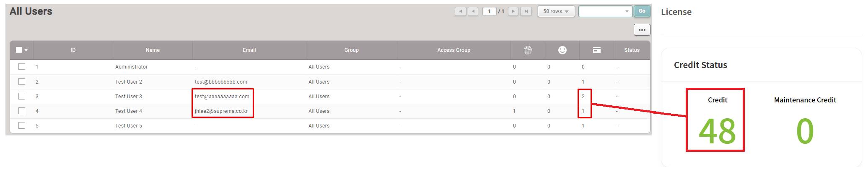Expand select-all checkbox dropdown arrow
868x181 pixels.
26,50
